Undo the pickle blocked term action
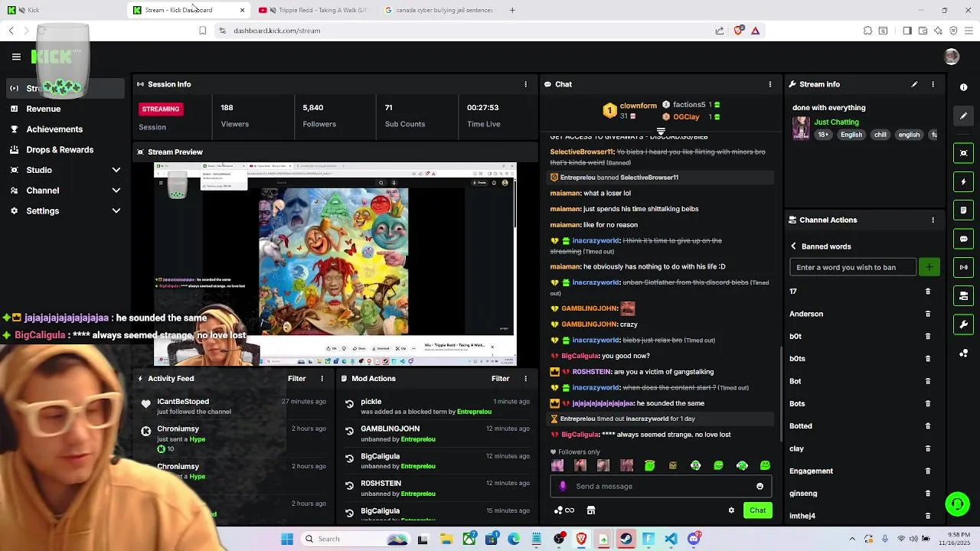 click(x=349, y=403)
